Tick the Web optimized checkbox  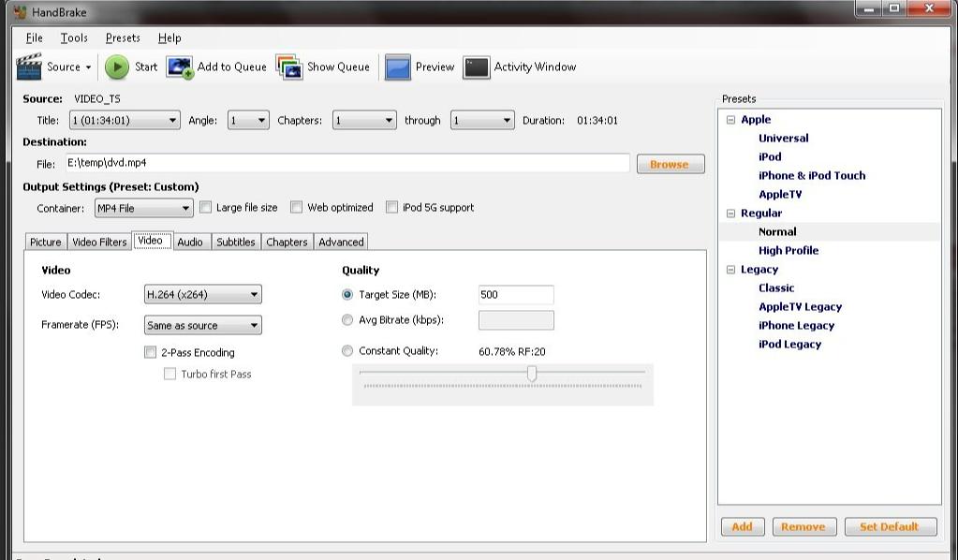coord(296,208)
